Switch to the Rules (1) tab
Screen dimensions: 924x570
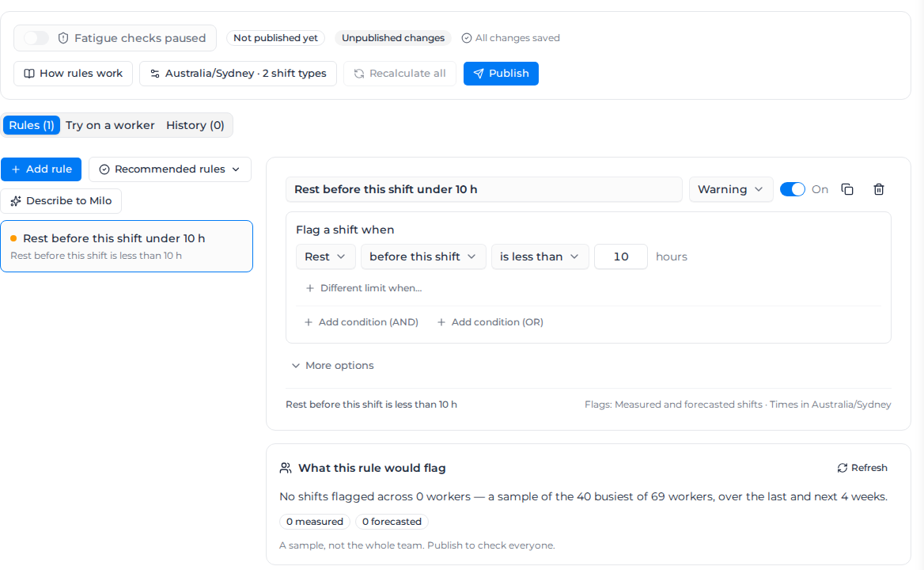[32, 125]
